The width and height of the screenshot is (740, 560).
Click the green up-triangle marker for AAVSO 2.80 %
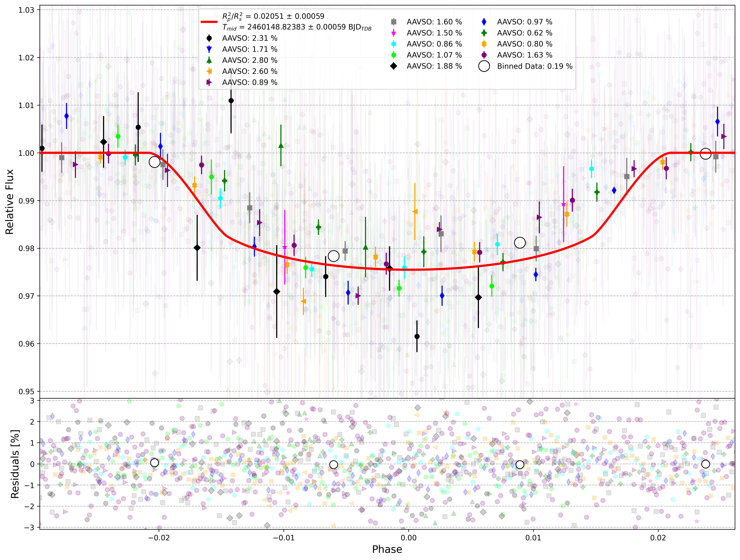pyautogui.click(x=209, y=60)
